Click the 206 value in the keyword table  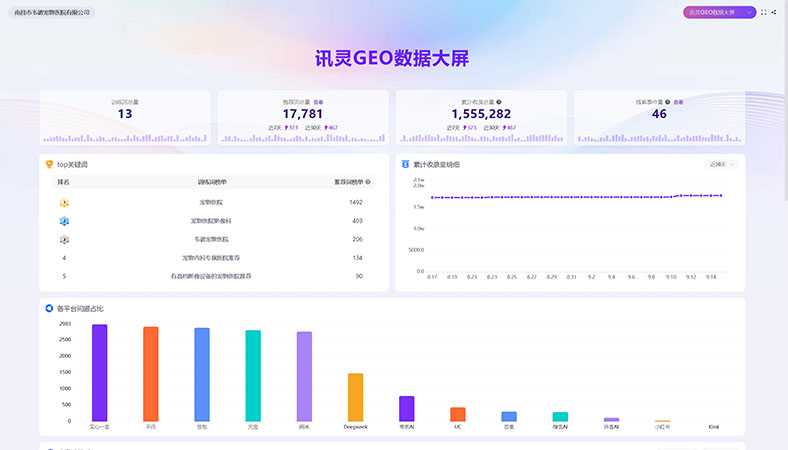(x=357, y=239)
